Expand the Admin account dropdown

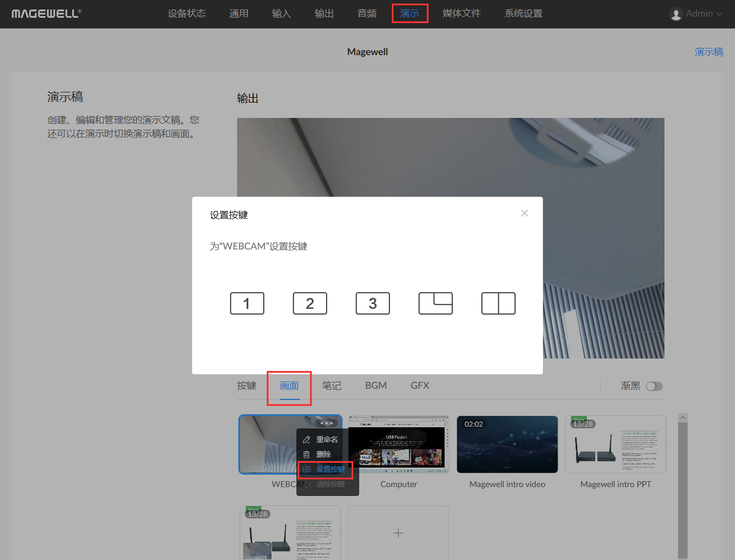tap(720, 14)
